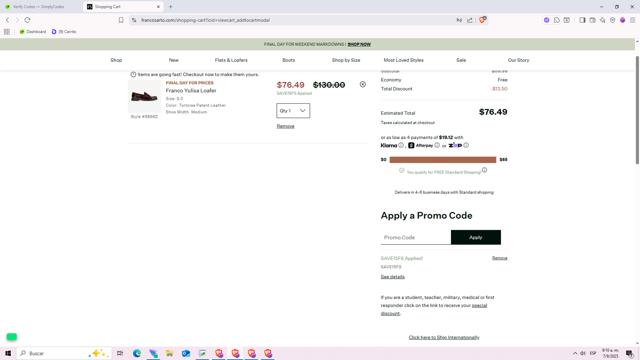Open the Our Story menu

pyautogui.click(x=518, y=60)
